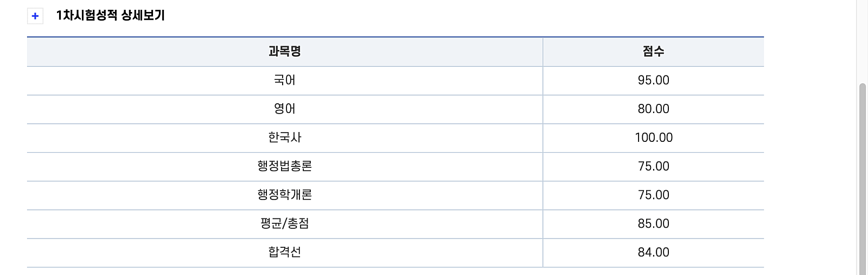Click the 75.00 score for 행정학개론
This screenshot has height=275, width=868.
(x=653, y=195)
